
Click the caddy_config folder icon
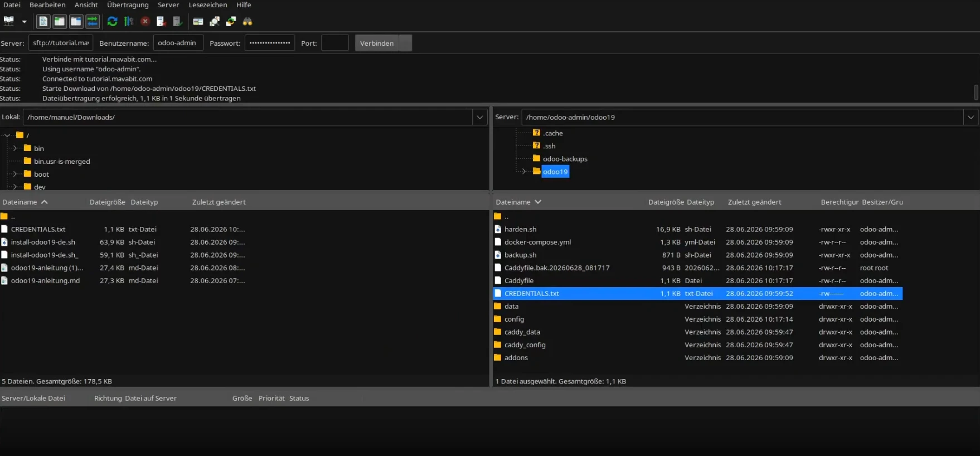point(498,345)
